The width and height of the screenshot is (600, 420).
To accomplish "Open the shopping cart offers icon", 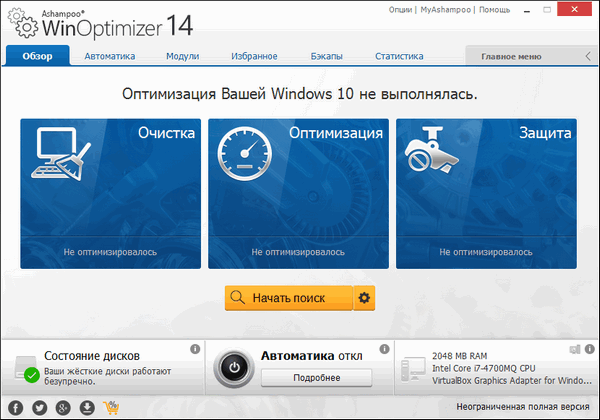I will [x=111, y=408].
